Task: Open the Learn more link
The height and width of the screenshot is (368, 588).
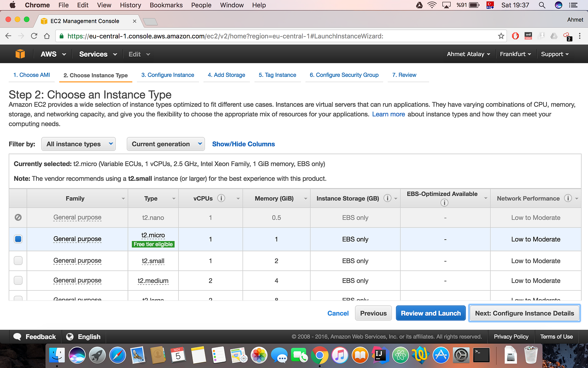Action: pos(388,114)
